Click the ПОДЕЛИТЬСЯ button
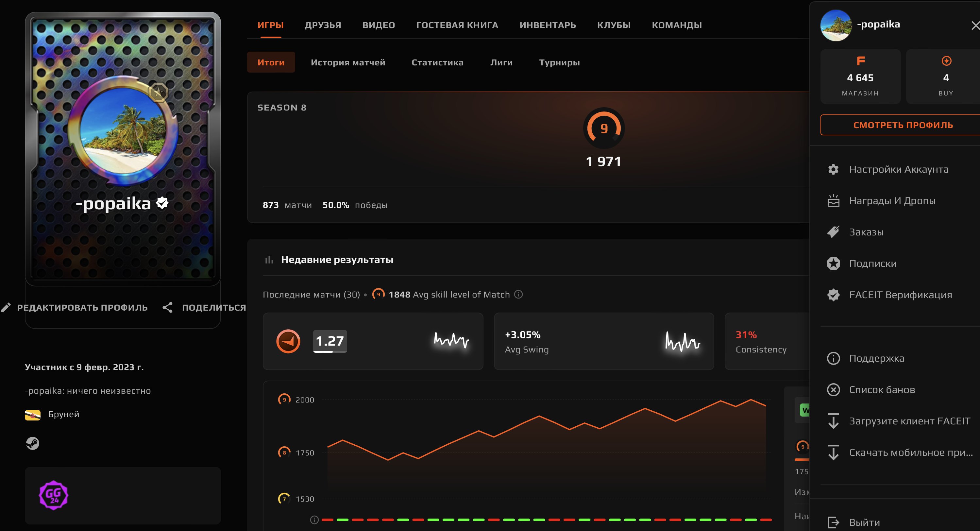 coord(204,308)
